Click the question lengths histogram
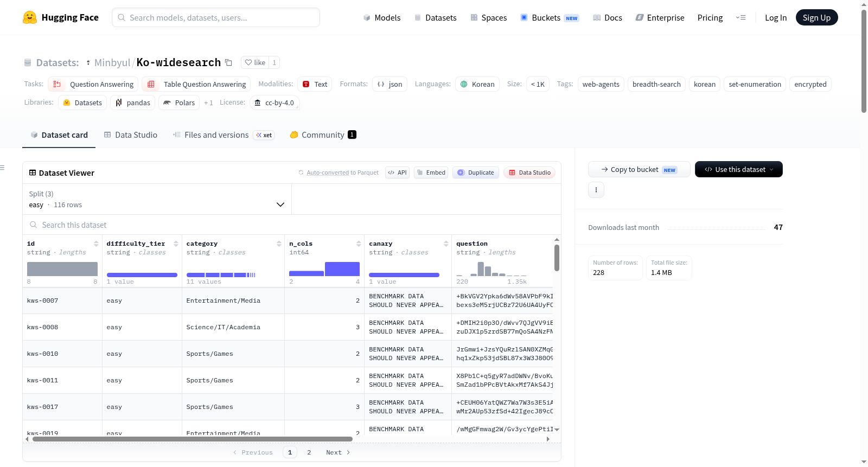This screenshot has width=868, height=467. pos(492,269)
